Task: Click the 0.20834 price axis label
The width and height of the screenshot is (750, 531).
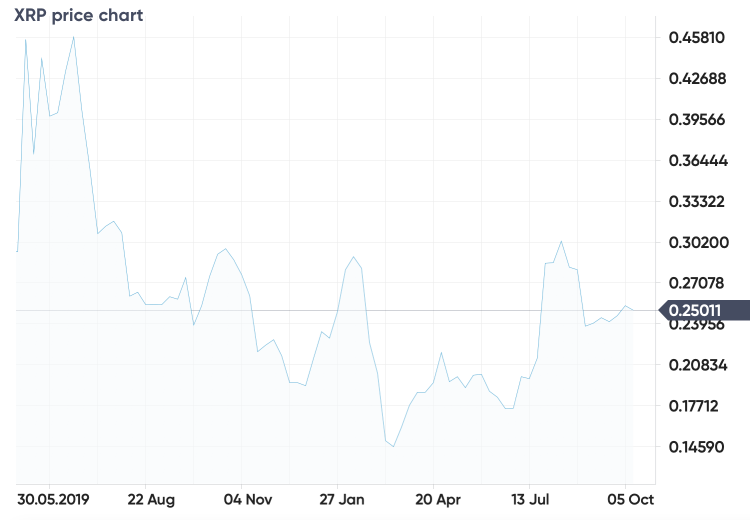Action: pos(698,365)
